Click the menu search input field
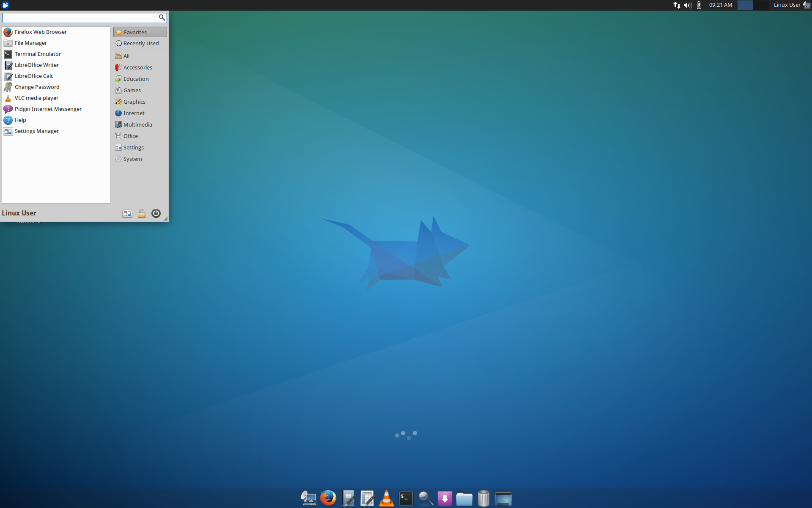The width and height of the screenshot is (812, 508). (80, 18)
